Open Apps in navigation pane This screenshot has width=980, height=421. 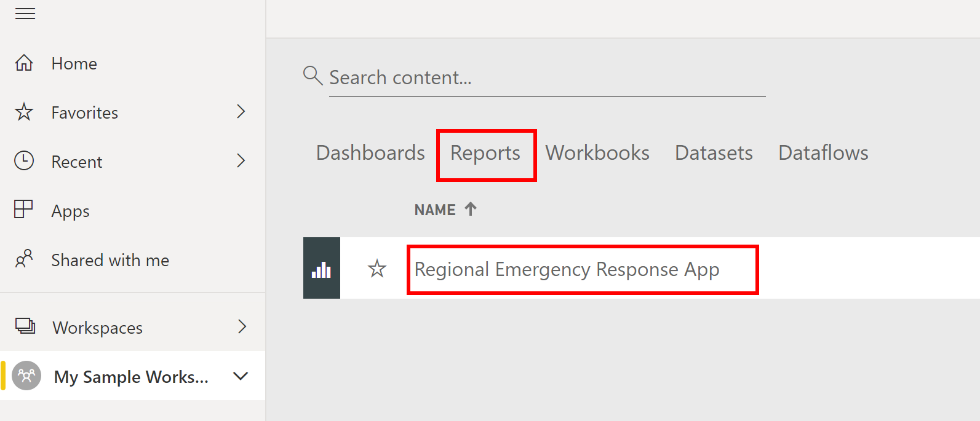(71, 211)
